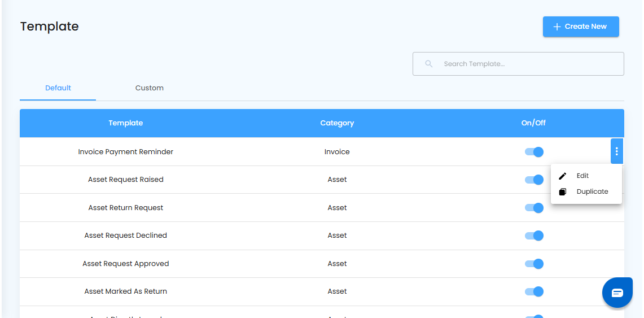Focus the Search Template input field
644x318 pixels.
click(525, 64)
